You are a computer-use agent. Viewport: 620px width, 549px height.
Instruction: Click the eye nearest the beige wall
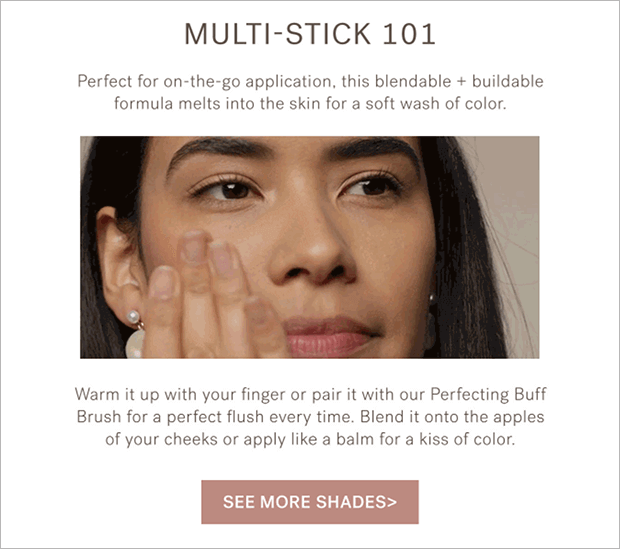[370, 185]
